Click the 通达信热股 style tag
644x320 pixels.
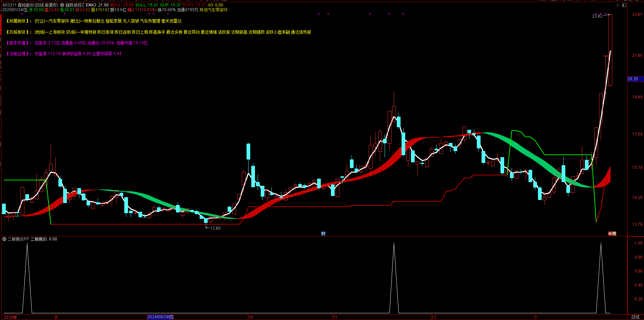301,32
